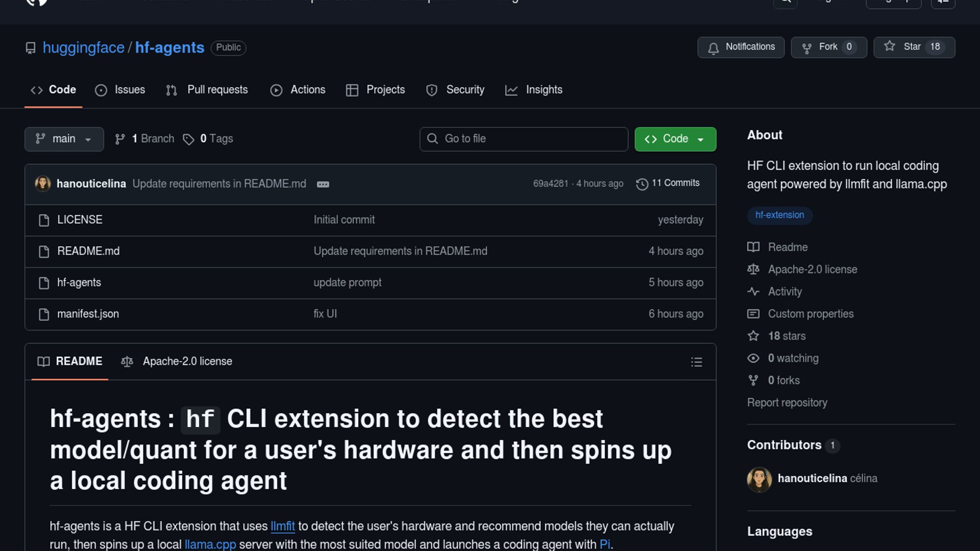Click the watching eye icon

753,358
